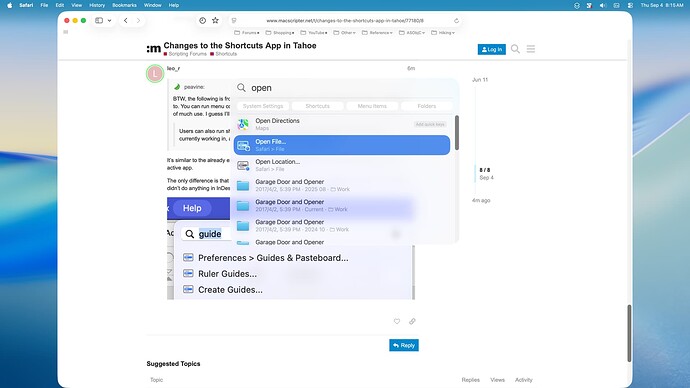Click the Sep 4 timeline marker
Image resolution: width=690 pixels, height=388 pixels.
pyautogui.click(x=486, y=178)
